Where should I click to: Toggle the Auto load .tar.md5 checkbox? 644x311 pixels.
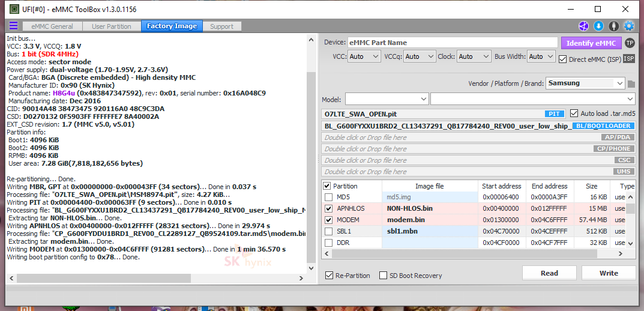[x=574, y=113]
